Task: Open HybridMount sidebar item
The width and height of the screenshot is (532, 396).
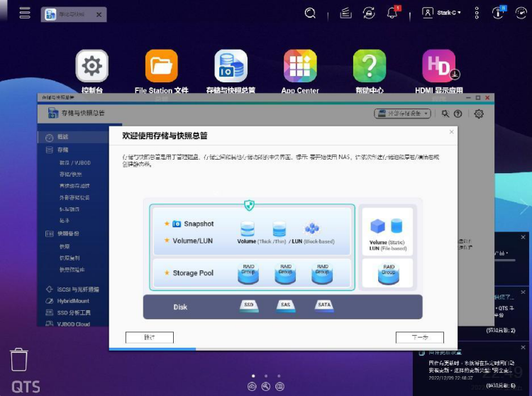Action: [x=67, y=301]
